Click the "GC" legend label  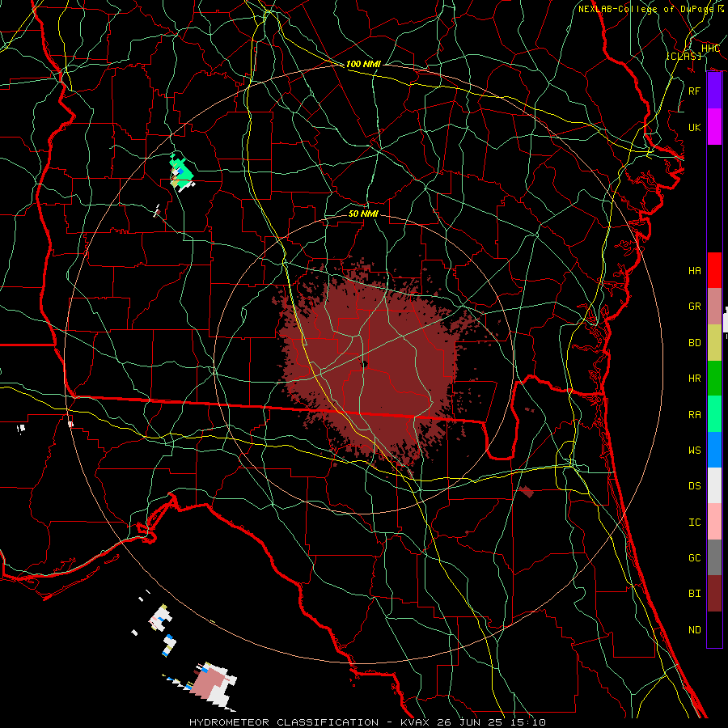[x=694, y=558]
